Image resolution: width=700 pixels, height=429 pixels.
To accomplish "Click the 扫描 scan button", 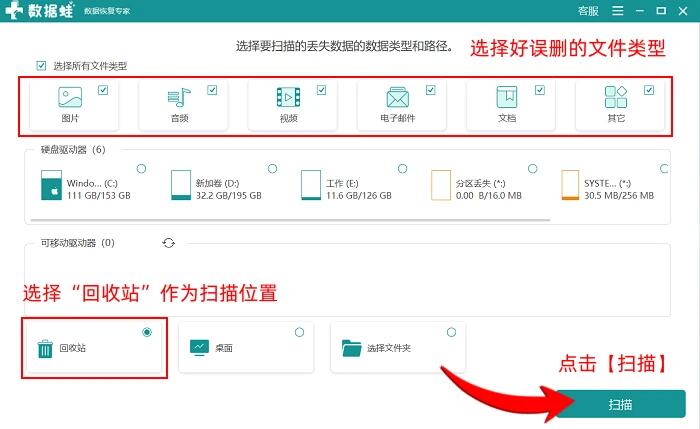I will coord(619,403).
